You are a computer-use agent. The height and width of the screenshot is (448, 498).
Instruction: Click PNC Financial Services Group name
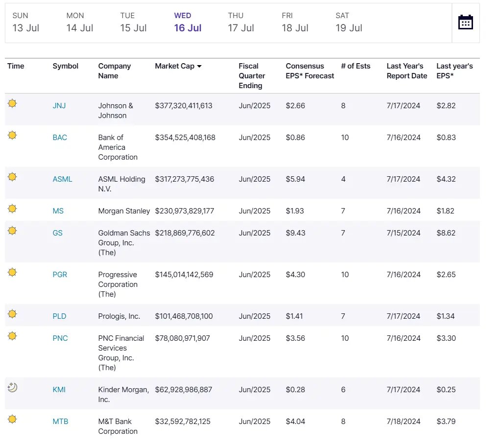[121, 353]
